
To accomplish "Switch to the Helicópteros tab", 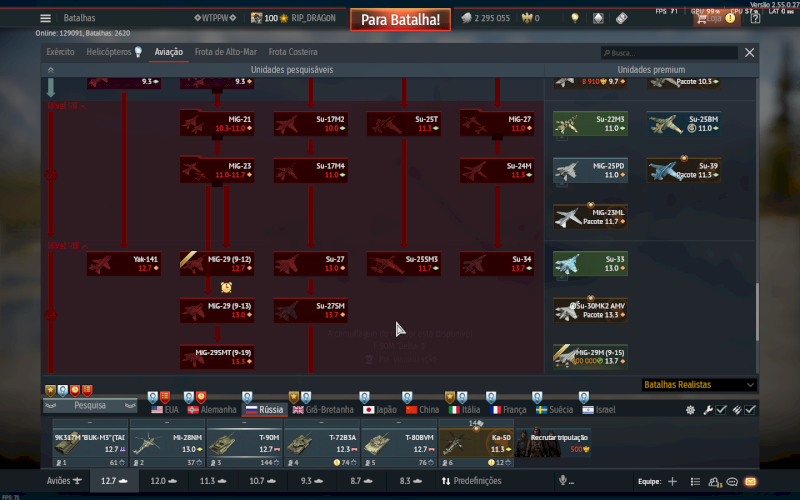I will pyautogui.click(x=114, y=52).
